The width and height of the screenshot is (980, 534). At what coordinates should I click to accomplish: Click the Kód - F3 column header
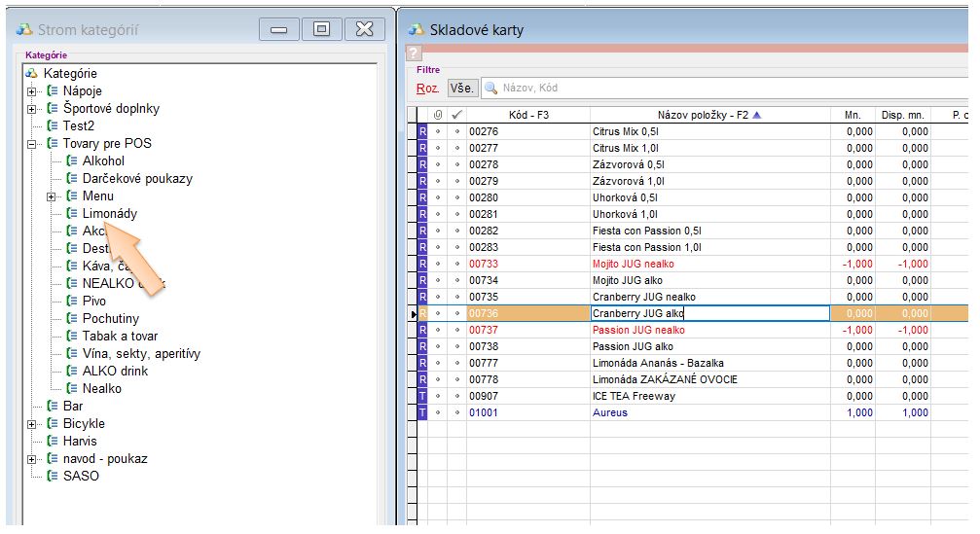(x=528, y=115)
